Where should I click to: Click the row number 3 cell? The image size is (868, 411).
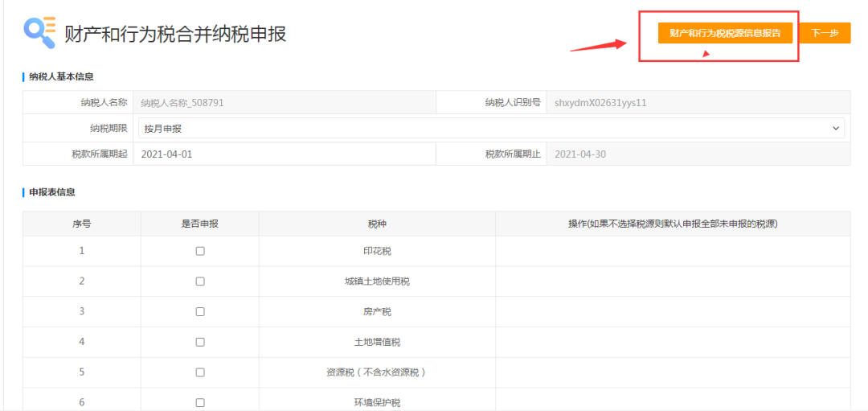click(82, 311)
